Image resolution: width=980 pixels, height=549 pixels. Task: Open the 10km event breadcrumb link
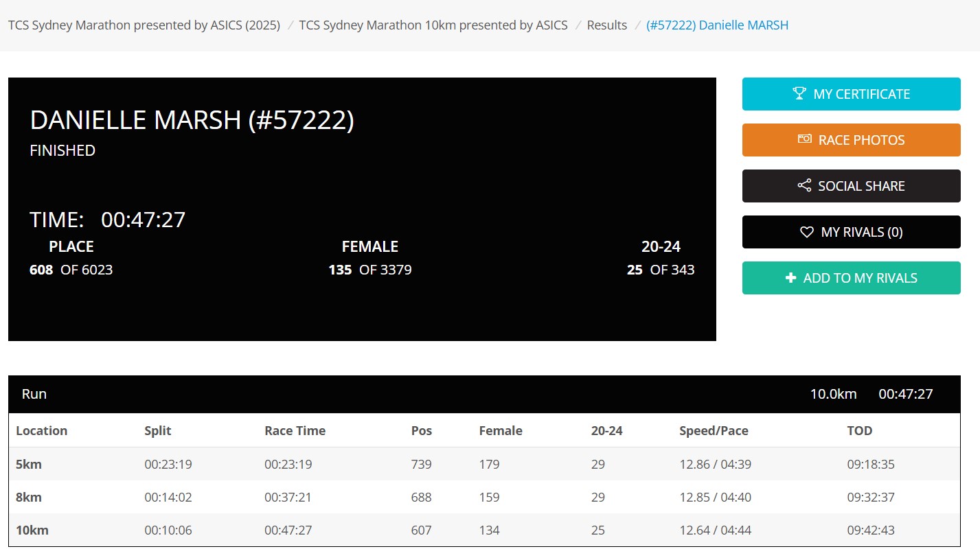click(433, 25)
